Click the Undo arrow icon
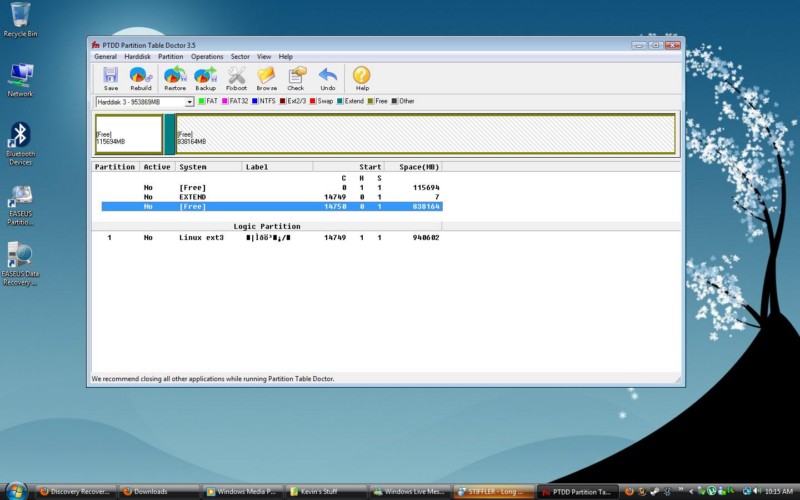Screen dimensions: 800x500 [x=328, y=78]
